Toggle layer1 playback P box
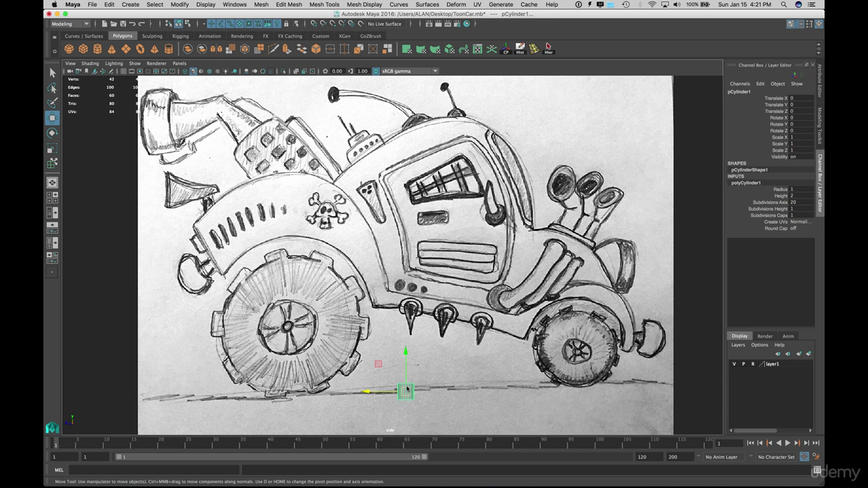 743,364
